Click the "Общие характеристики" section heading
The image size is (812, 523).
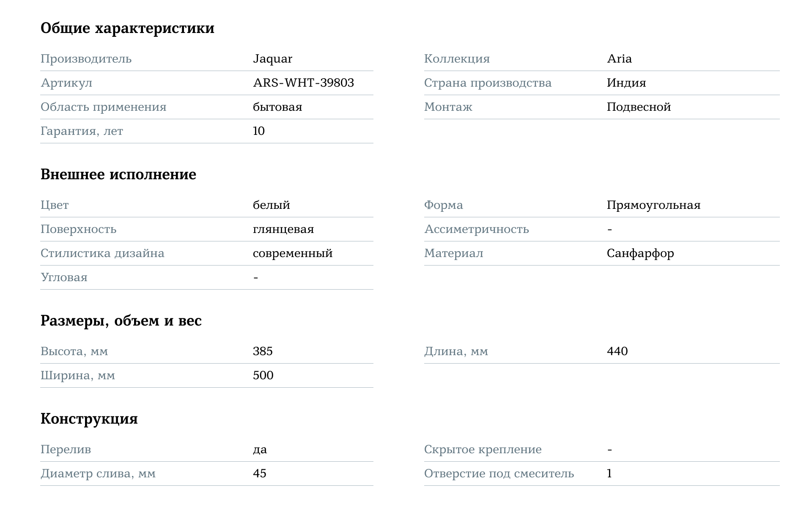click(x=127, y=28)
